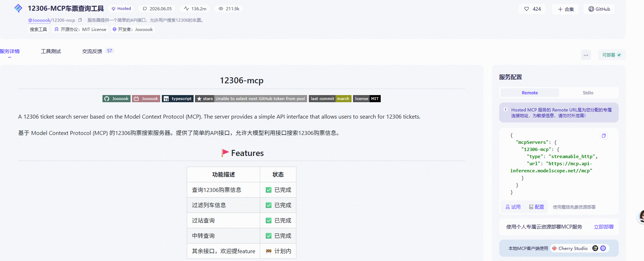Open the assistant avatar chat widget

tap(641, 216)
